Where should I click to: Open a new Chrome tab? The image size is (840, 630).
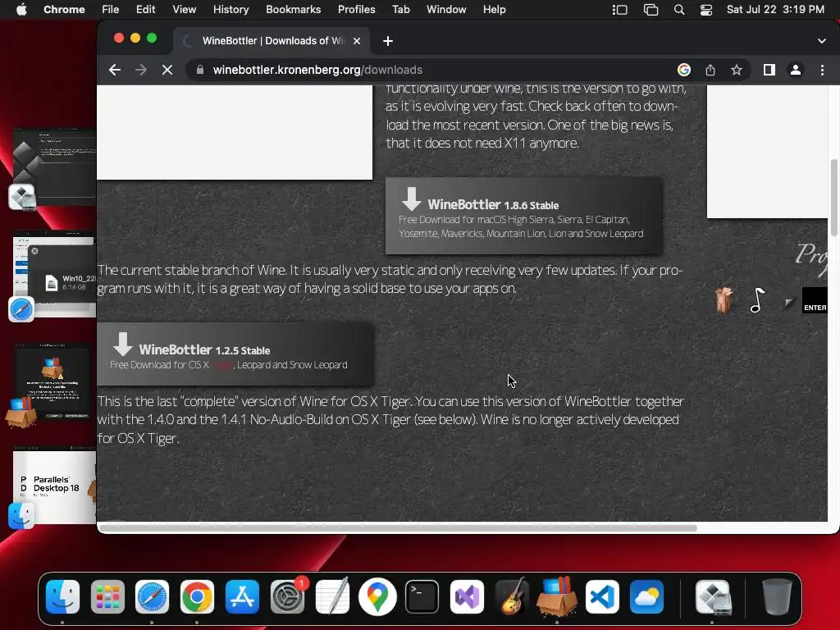(388, 41)
